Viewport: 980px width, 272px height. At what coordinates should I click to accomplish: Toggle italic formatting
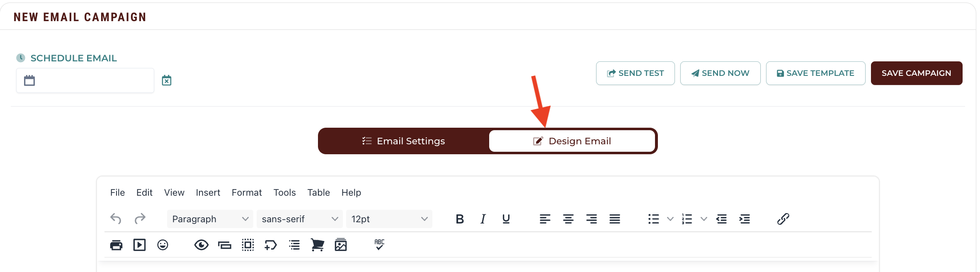483,219
